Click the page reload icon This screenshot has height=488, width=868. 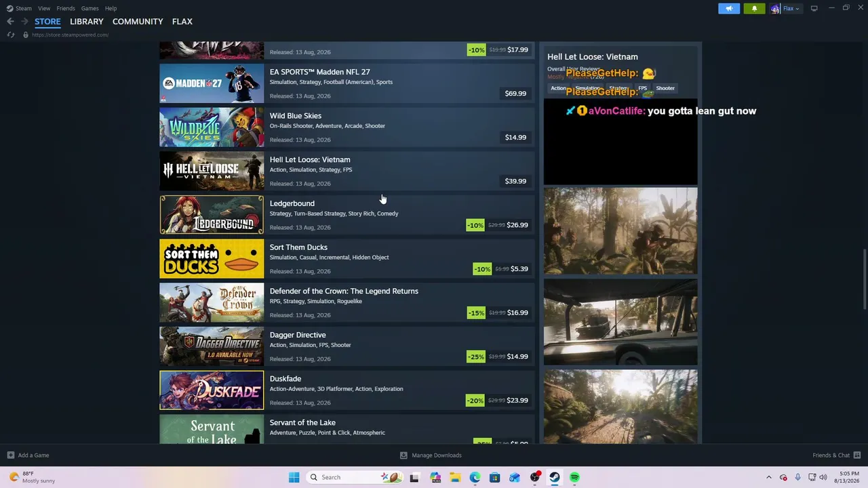tap(11, 35)
